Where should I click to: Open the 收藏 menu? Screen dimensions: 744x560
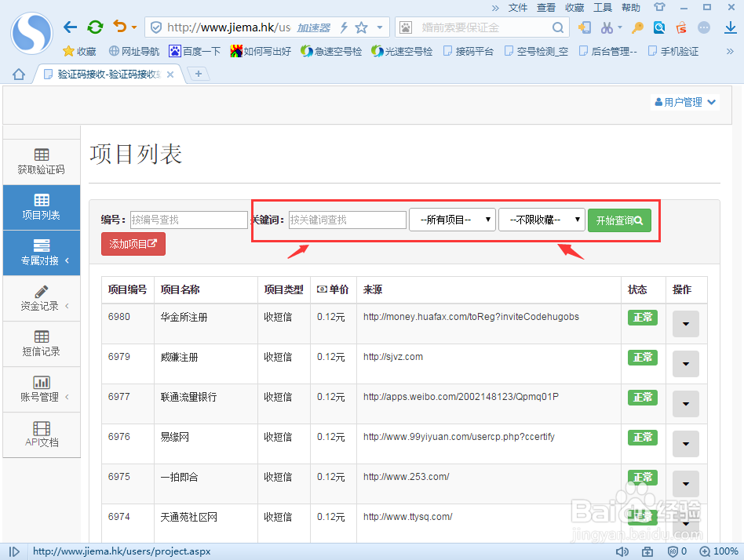(x=574, y=8)
